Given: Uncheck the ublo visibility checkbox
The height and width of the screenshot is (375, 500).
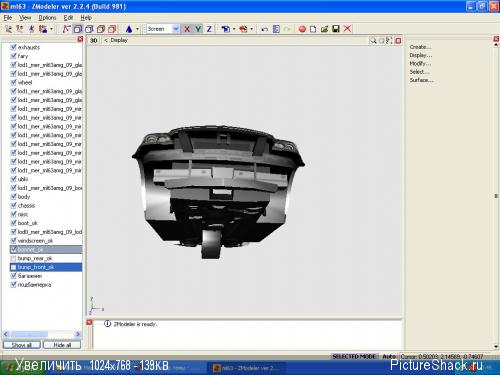Looking at the screenshot, I should click(13, 179).
